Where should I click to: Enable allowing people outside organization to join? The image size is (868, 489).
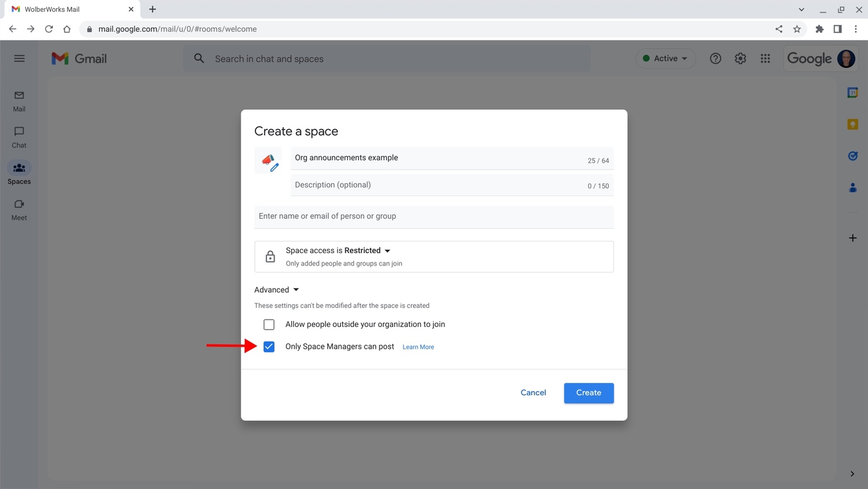tap(269, 325)
